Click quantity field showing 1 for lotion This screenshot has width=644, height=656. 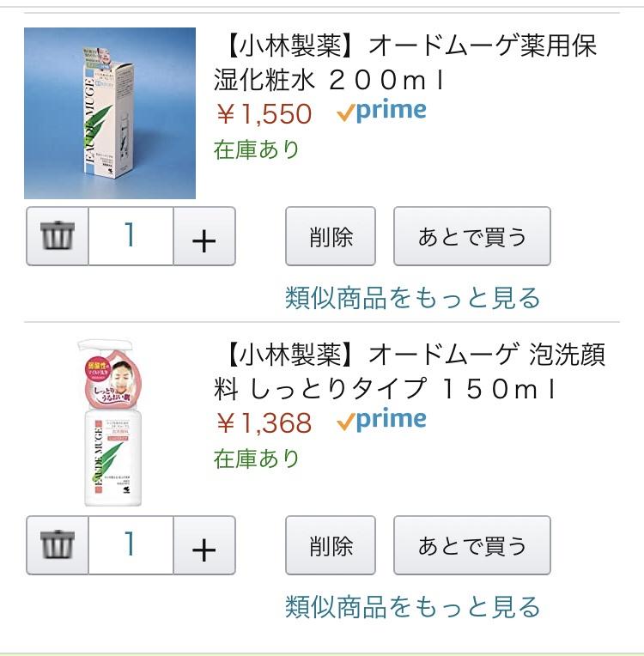131,236
